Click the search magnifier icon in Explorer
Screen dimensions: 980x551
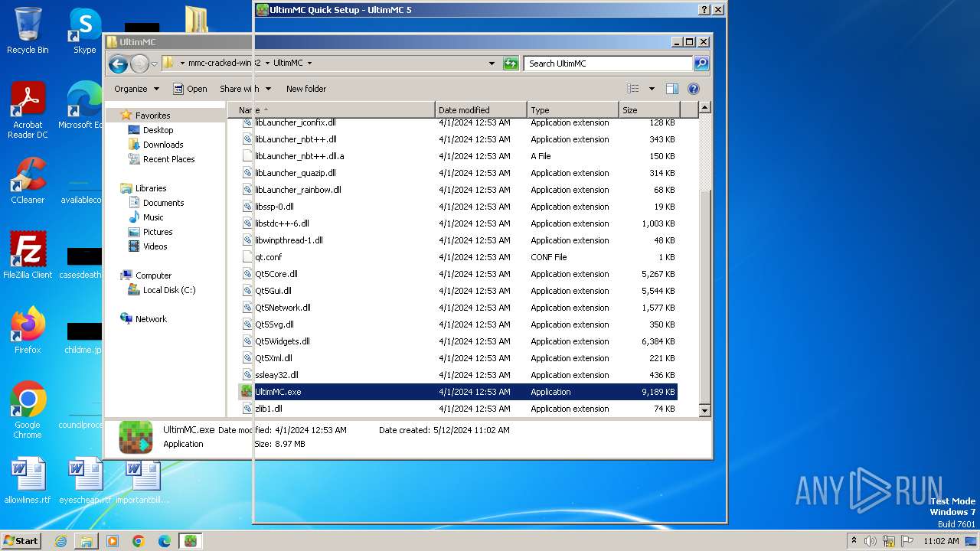[701, 64]
